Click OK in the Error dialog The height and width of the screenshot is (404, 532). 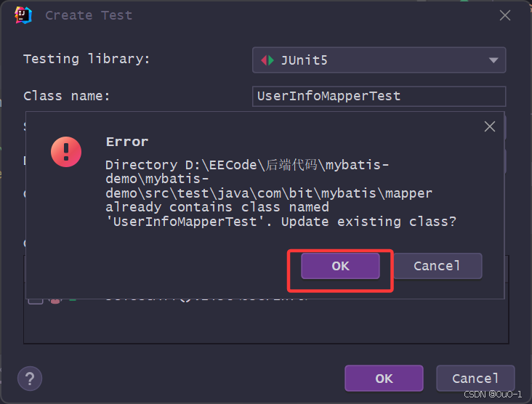(340, 266)
